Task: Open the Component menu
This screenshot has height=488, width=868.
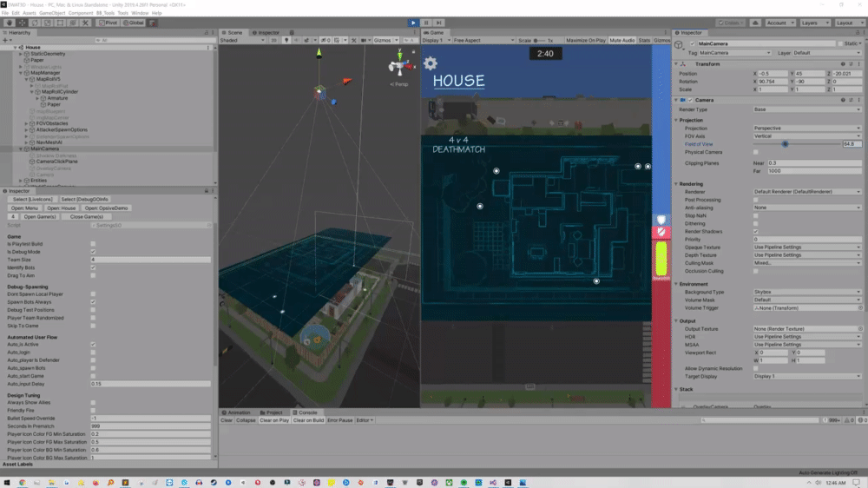Action: click(x=80, y=13)
